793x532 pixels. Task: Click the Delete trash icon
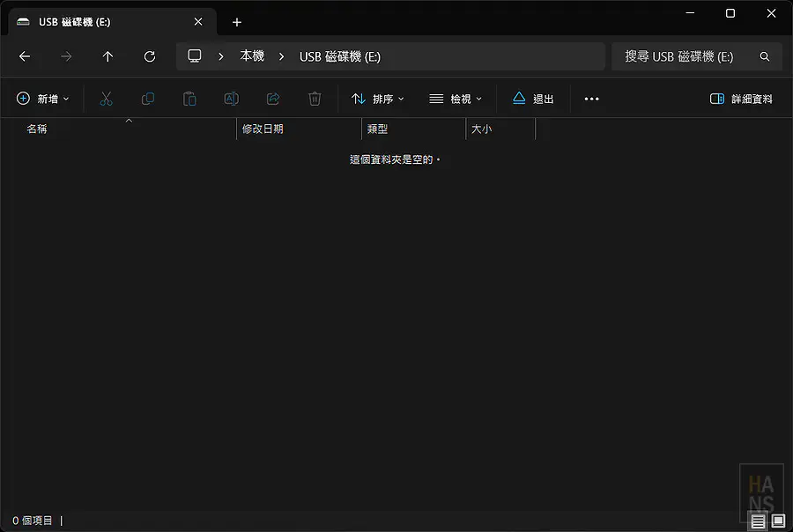(x=315, y=99)
